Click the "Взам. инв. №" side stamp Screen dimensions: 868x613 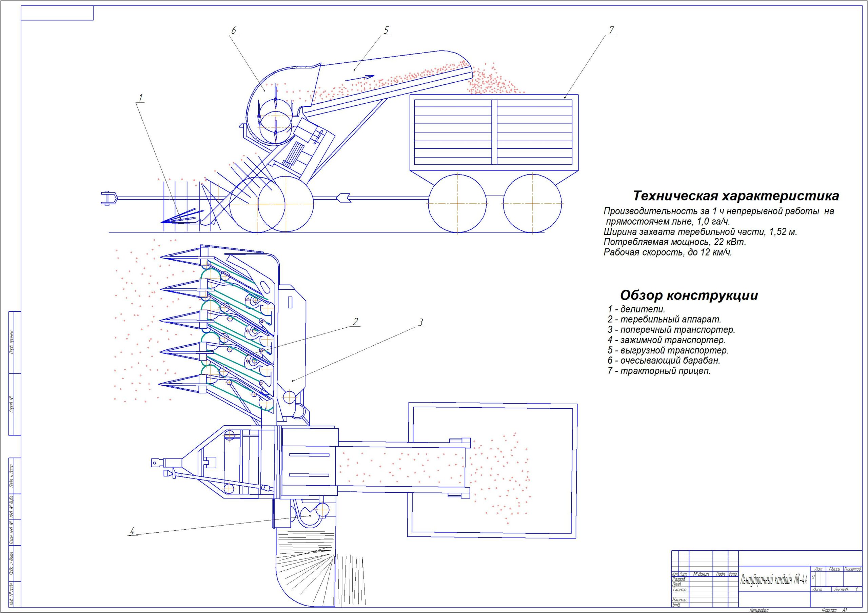tap(12, 532)
